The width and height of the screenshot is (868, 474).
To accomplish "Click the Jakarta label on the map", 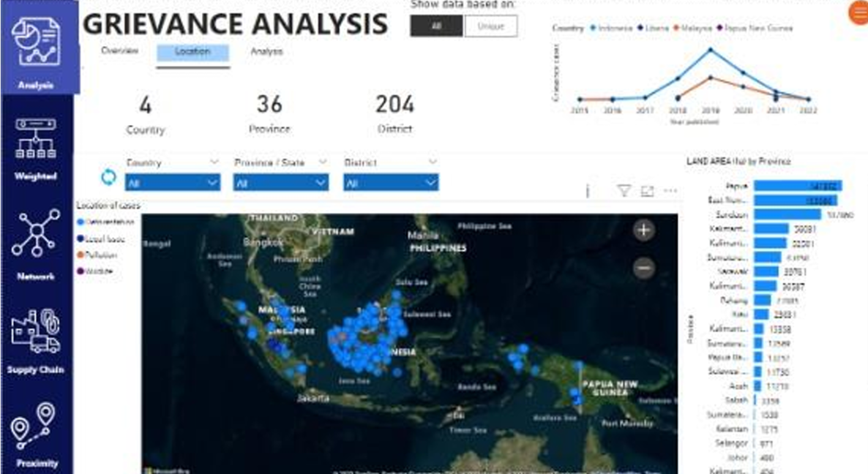I will coord(313,398).
